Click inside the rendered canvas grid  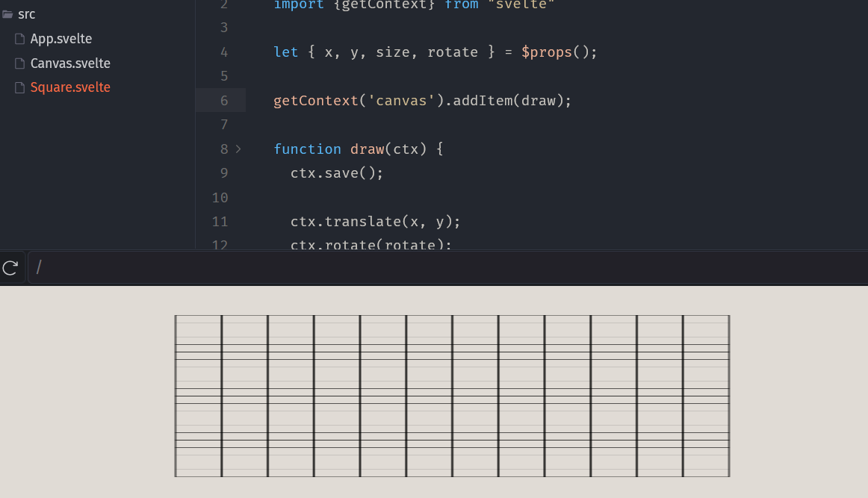pos(452,396)
